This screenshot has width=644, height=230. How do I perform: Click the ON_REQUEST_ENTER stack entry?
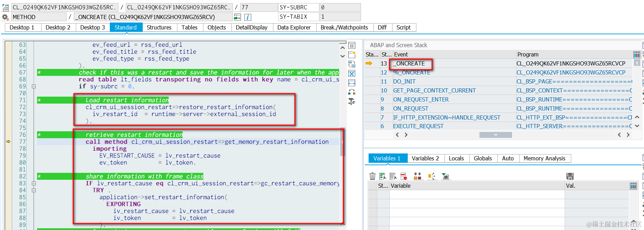[x=421, y=99]
